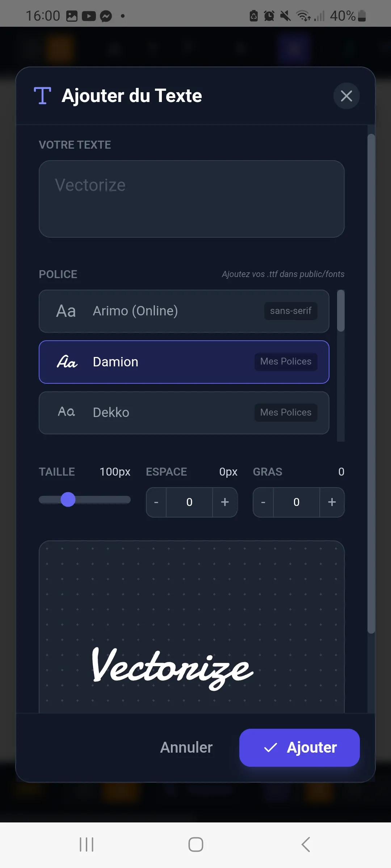391x868 pixels.
Task: Select the Arimo (Online) font
Action: pyautogui.click(x=184, y=311)
